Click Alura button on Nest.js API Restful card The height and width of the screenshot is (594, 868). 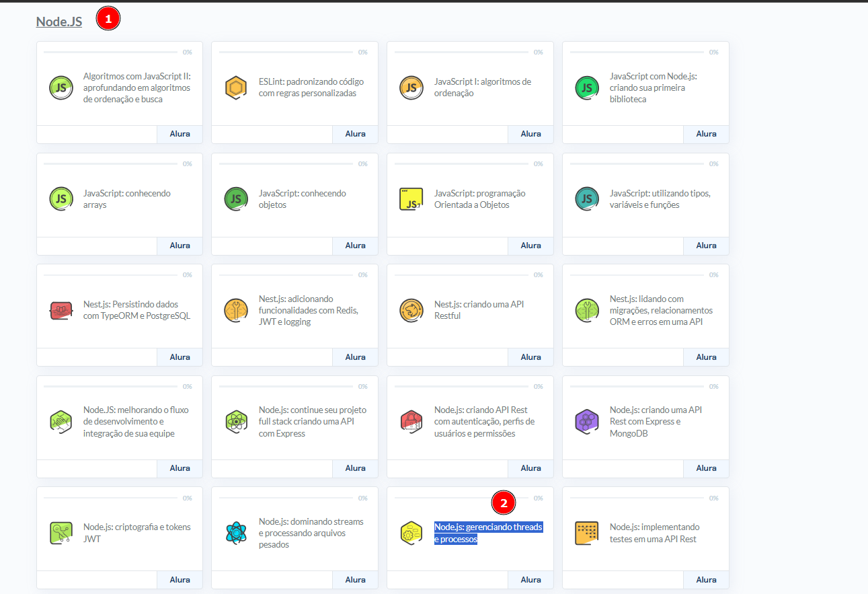click(x=530, y=357)
